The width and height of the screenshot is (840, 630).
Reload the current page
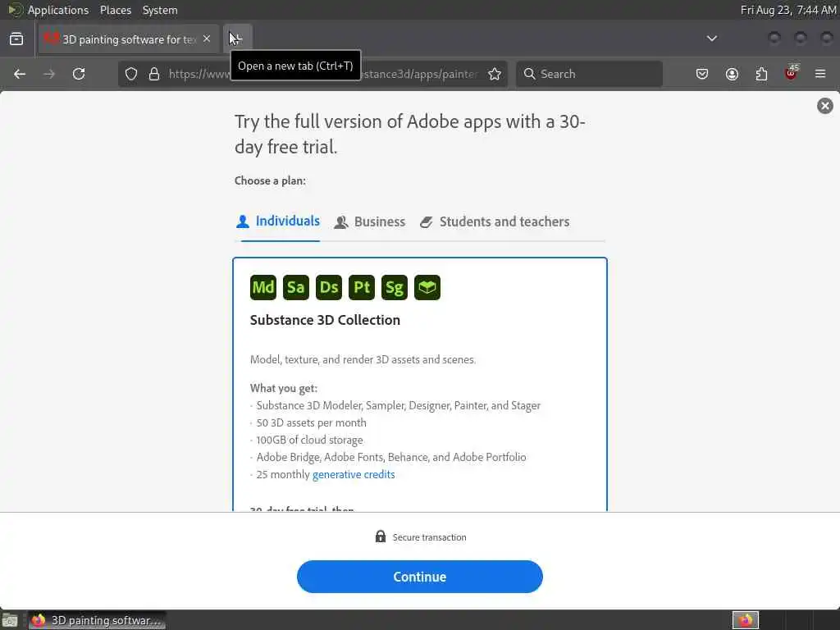79,74
